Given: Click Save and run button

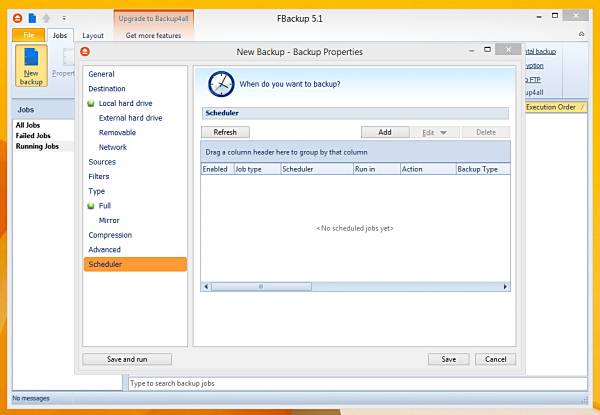Looking at the screenshot, I should point(127,359).
